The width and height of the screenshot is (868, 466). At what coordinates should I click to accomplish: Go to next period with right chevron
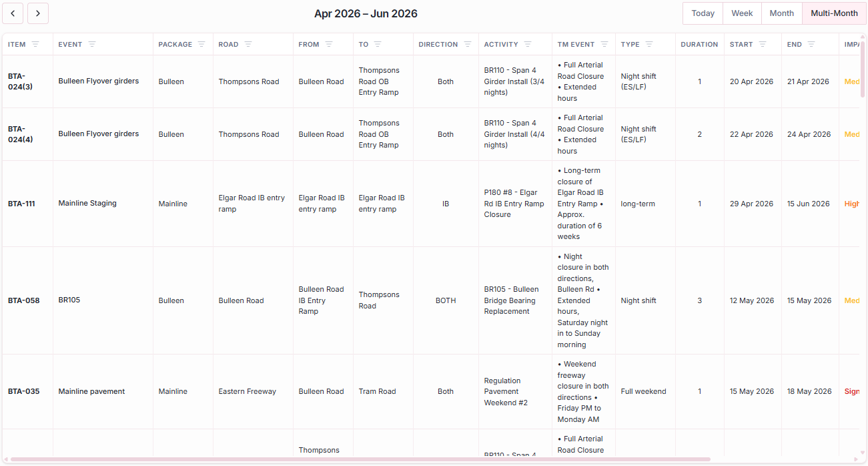click(x=38, y=13)
